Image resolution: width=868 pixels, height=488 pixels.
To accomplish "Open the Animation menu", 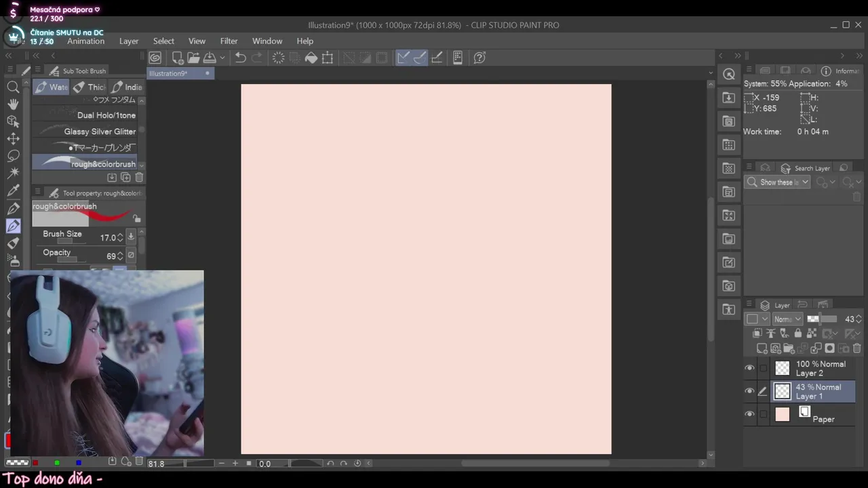I will pyautogui.click(x=85, y=41).
